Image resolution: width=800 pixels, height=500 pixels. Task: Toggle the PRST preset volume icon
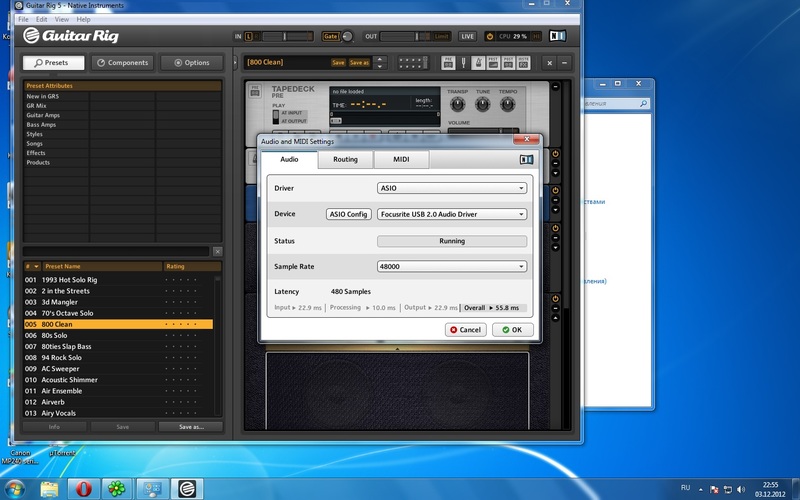[x=493, y=63]
